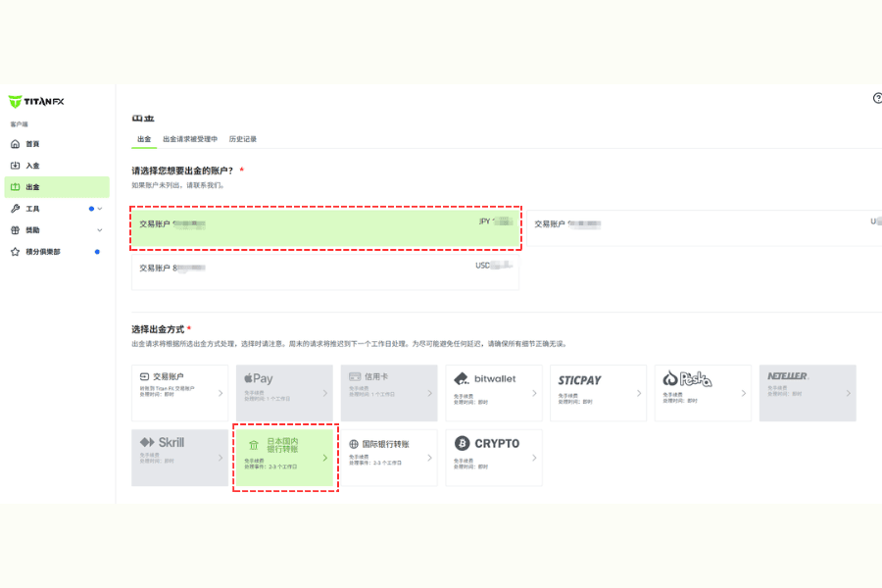Select the STICPAY withdrawal option

click(598, 393)
